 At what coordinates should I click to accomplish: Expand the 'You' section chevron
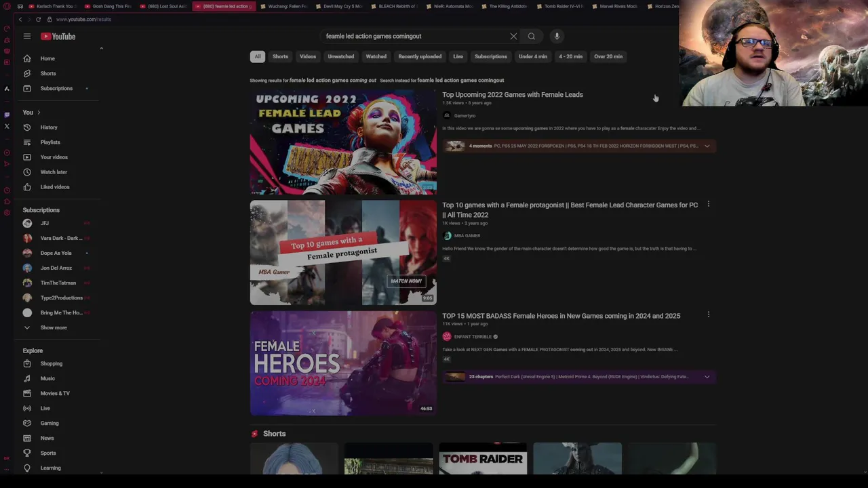(x=39, y=113)
